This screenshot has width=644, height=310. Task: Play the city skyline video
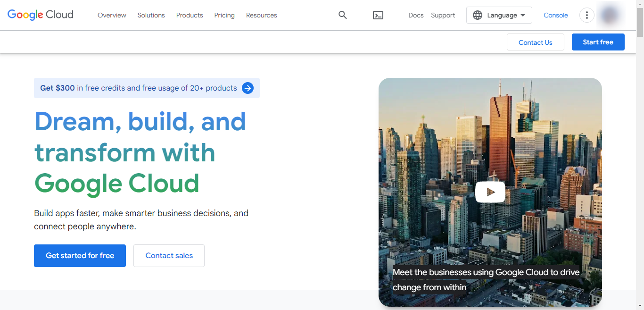coord(490,192)
